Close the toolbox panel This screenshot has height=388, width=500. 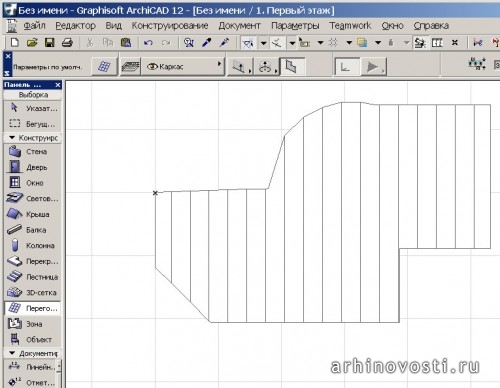(58, 85)
